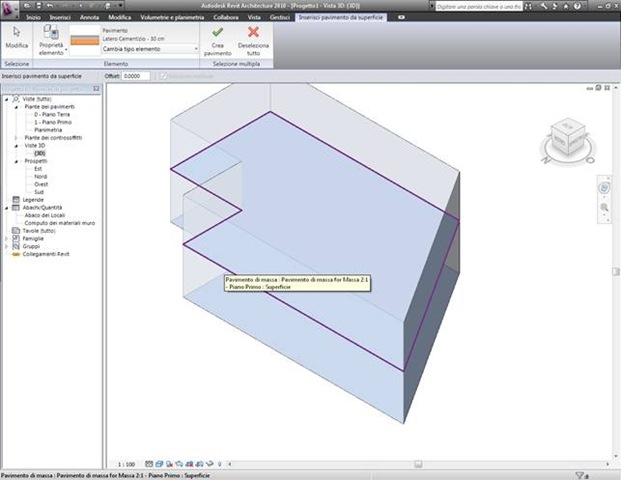Image resolution: width=621 pixels, height=480 pixels.
Task: Switch to the Annota ribbon tab
Action: click(x=89, y=17)
